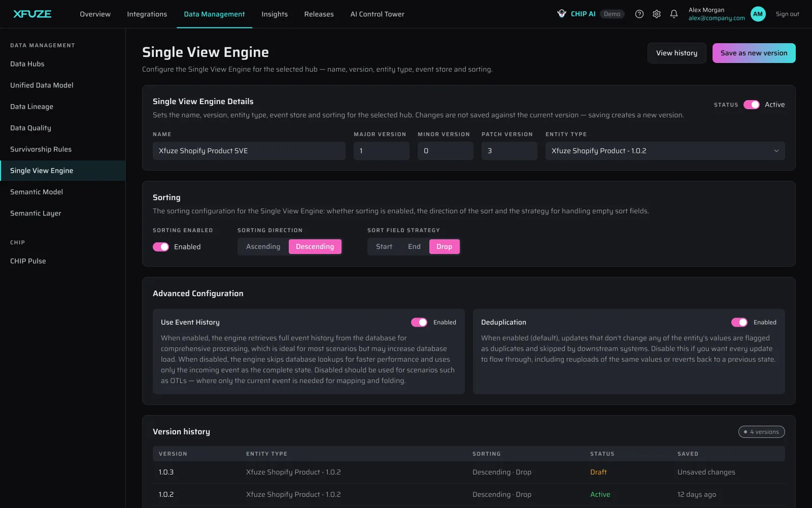
Task: Open the Overview tab
Action: 95,14
